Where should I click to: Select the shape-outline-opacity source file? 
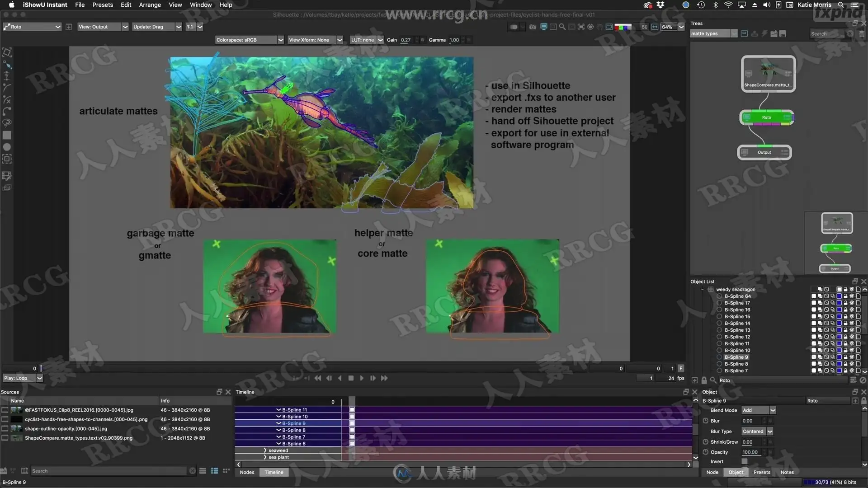66,429
